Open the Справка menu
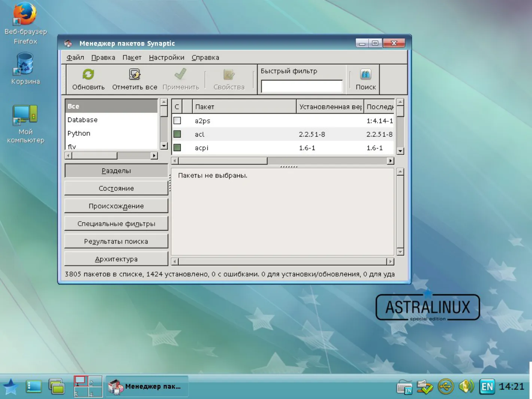 point(205,57)
